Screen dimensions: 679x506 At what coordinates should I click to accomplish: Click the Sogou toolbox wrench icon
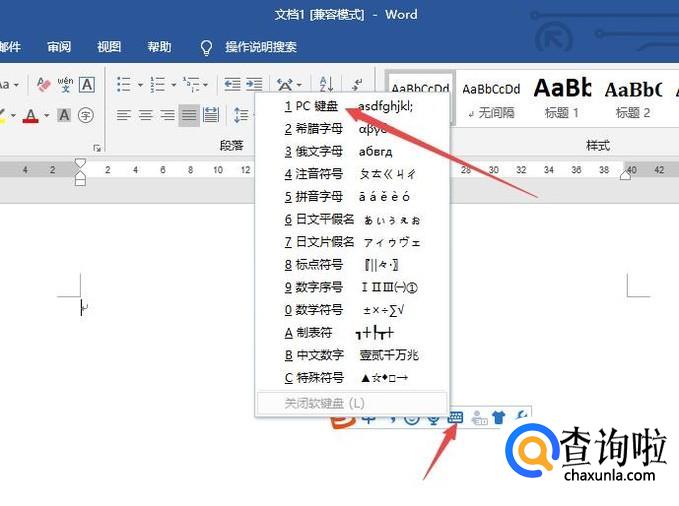(520, 418)
